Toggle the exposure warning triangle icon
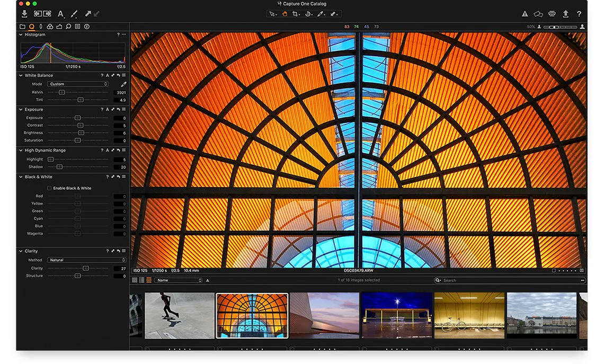Image resolution: width=604 pixels, height=364 pixels. 525,14
